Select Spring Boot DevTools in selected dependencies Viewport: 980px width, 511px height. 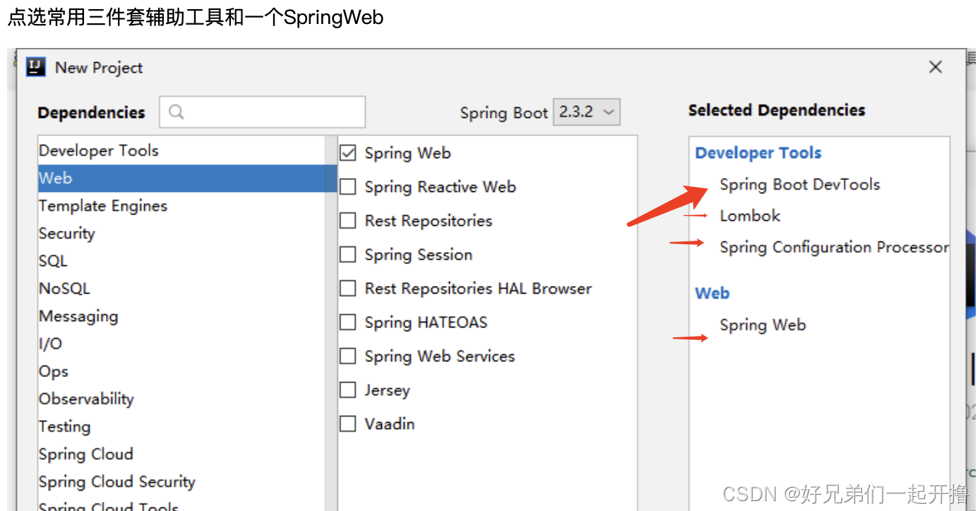799,184
